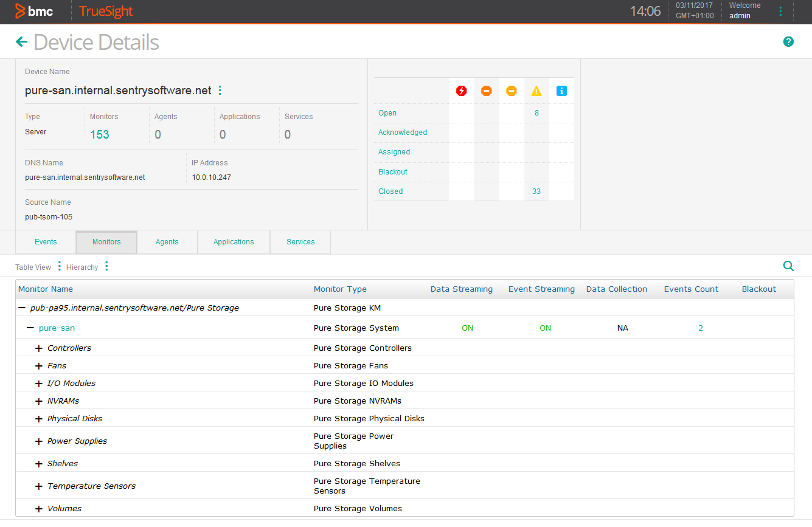The height and width of the screenshot is (527, 812).
Task: Click the back arrow beside Device Details
Action: pos(21,41)
